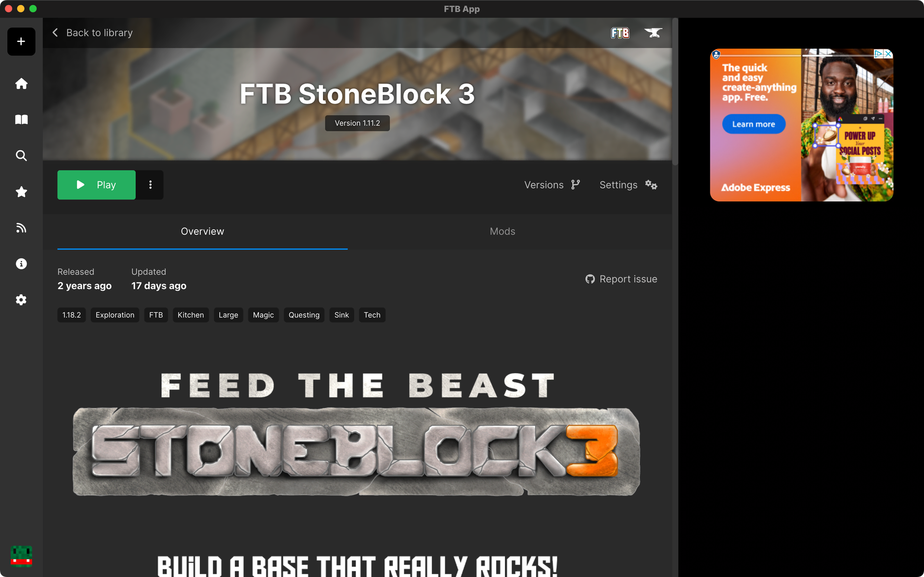This screenshot has width=924, height=577.
Task: Expand the three-dot options menu
Action: click(150, 185)
